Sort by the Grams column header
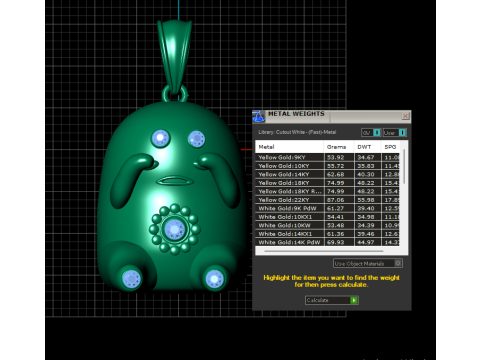Image resolution: width=480 pixels, height=360 pixels. pos(339,147)
